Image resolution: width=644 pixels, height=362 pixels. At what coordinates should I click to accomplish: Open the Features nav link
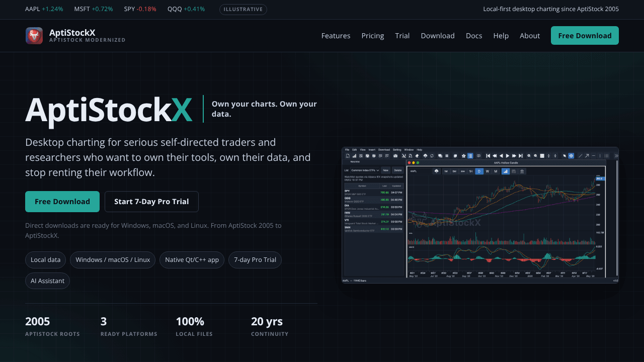tap(336, 36)
